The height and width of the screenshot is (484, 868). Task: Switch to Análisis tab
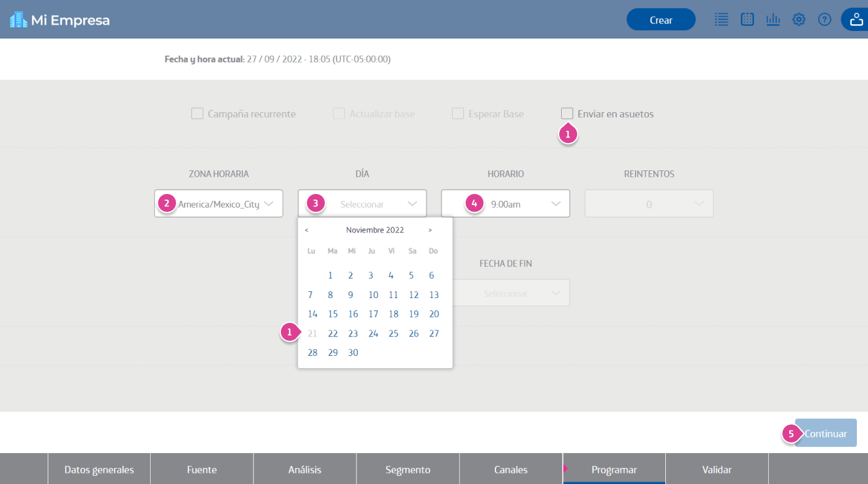(x=305, y=469)
